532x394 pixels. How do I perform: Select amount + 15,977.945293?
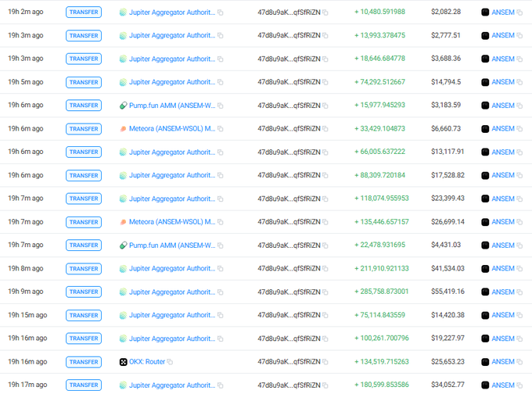(379, 105)
